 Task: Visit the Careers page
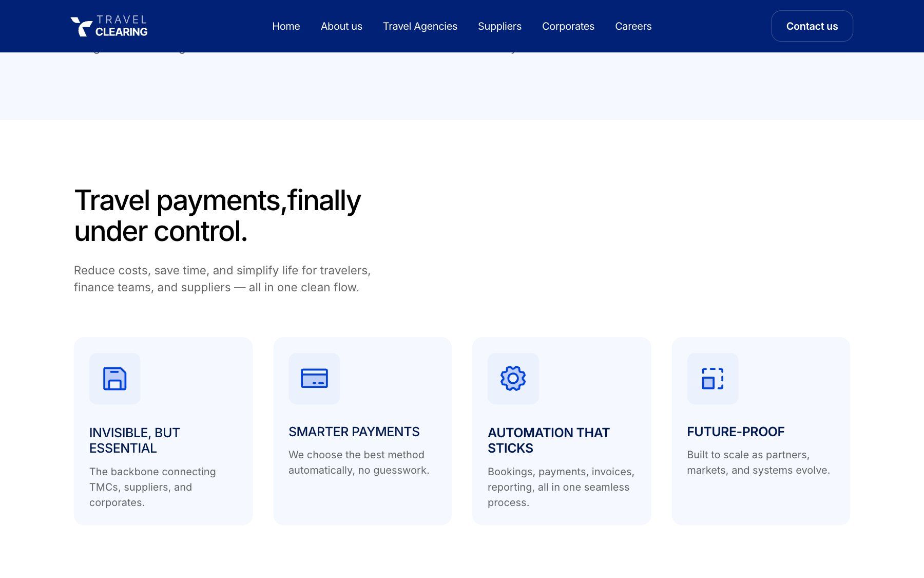pyautogui.click(x=633, y=26)
